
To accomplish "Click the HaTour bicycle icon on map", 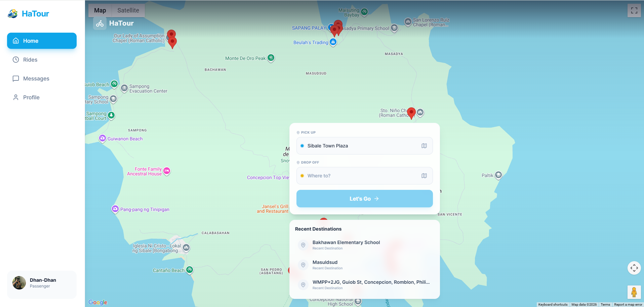I will tap(100, 24).
